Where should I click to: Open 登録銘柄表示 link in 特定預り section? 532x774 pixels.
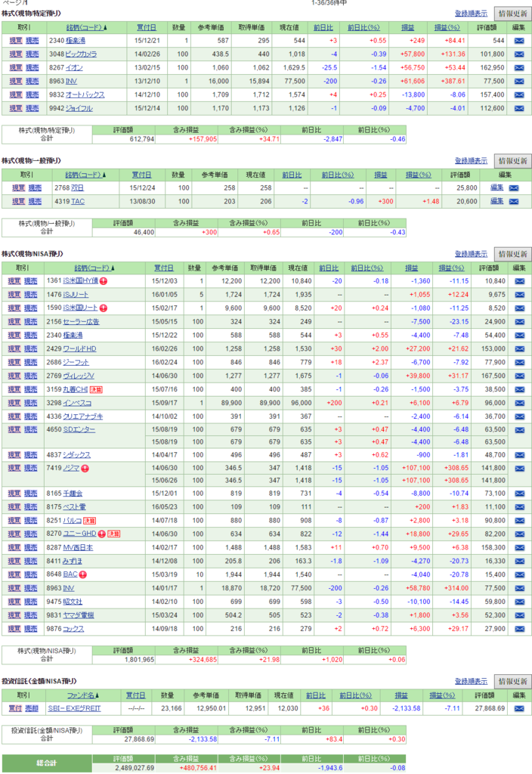(x=471, y=14)
